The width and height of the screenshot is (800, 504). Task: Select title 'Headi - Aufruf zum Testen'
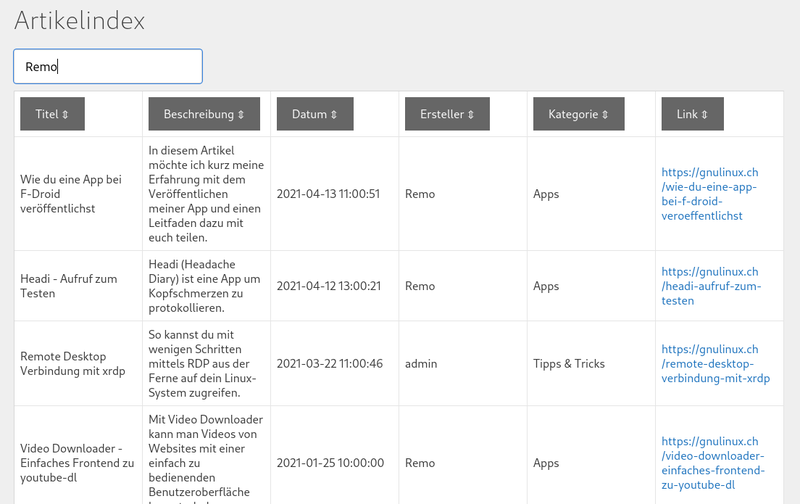pos(68,286)
